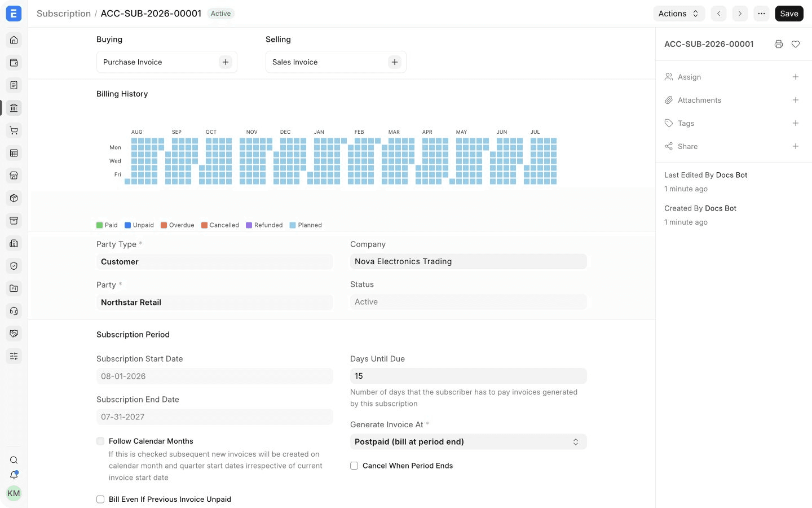Check the Cancel When Period Ends box
Image resolution: width=812 pixels, height=508 pixels.
[x=354, y=466]
